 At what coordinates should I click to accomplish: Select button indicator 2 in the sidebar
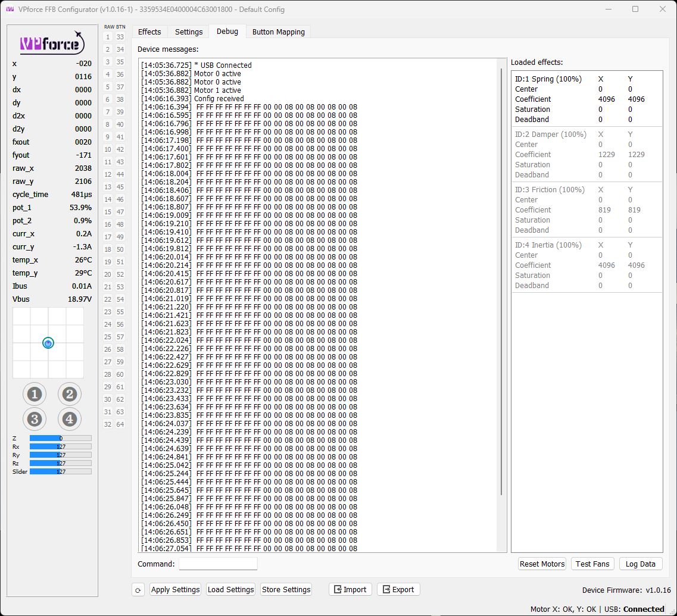point(70,393)
